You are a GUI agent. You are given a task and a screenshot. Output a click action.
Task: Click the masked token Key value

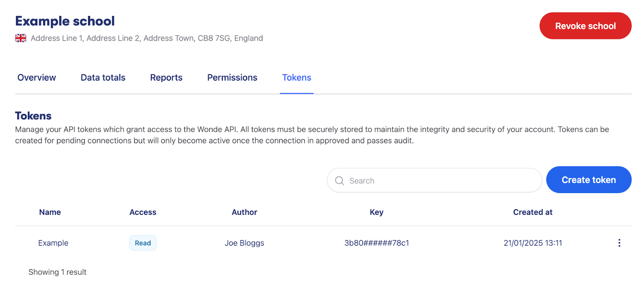coord(377,243)
